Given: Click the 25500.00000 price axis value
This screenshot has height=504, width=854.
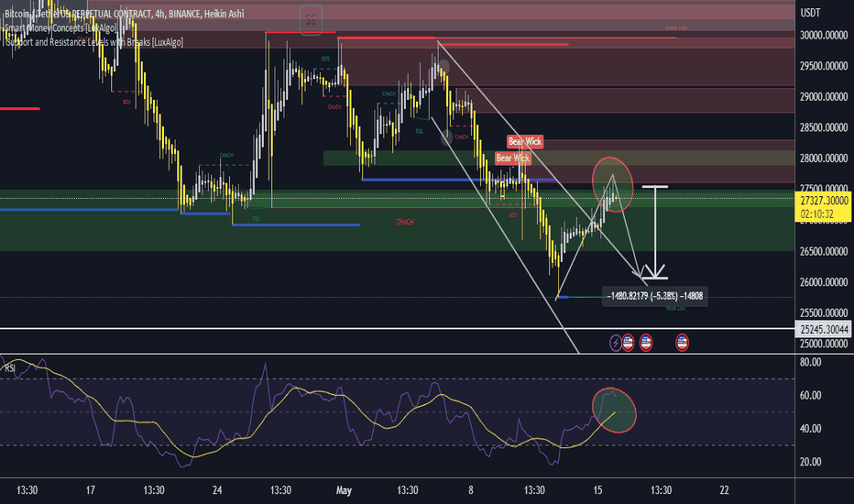Looking at the screenshot, I should click(x=824, y=312).
